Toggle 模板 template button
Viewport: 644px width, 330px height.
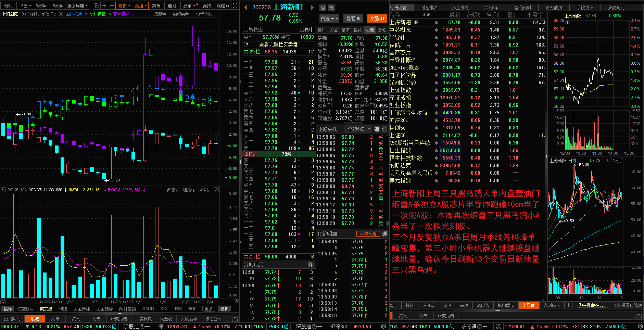click(225, 309)
